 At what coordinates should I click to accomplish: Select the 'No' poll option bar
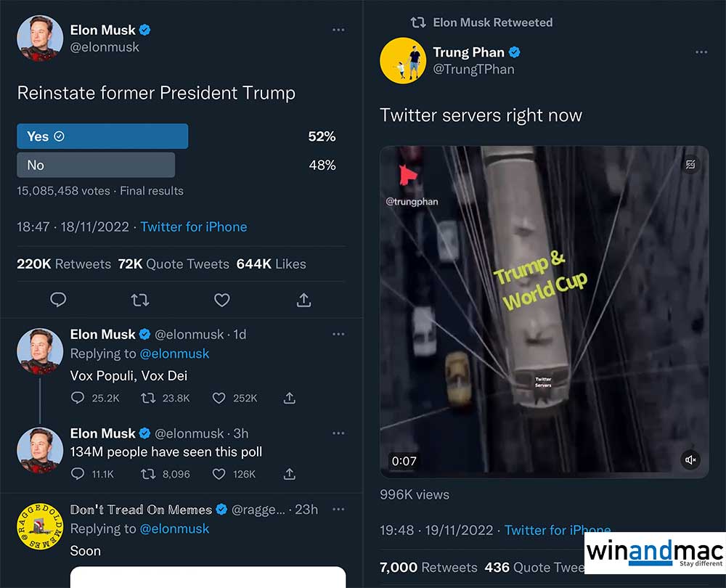[x=96, y=165]
